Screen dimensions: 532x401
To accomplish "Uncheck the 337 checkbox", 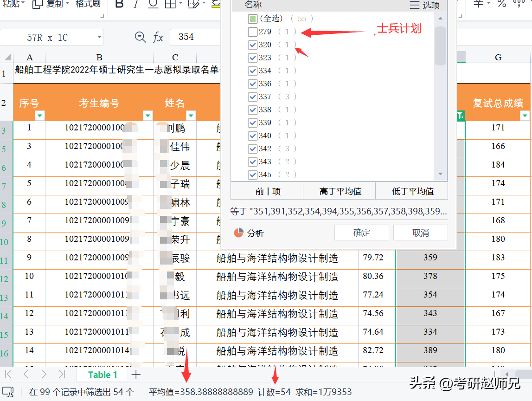I will point(252,97).
